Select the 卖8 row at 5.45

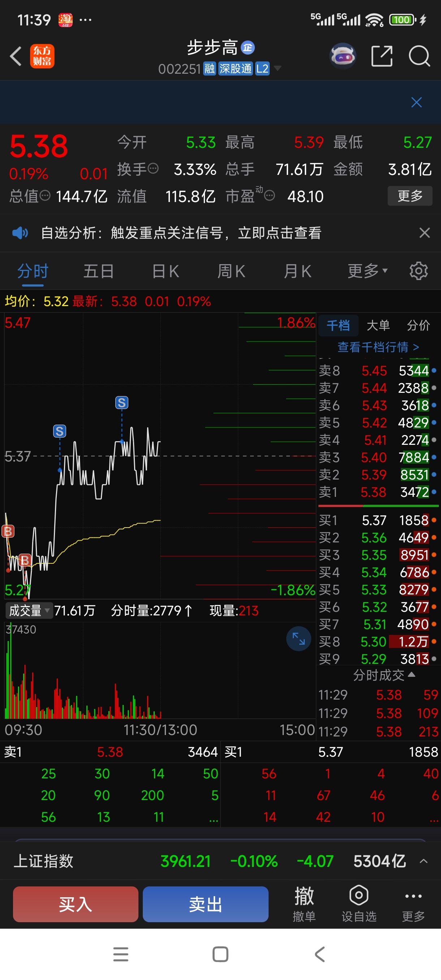378,370
